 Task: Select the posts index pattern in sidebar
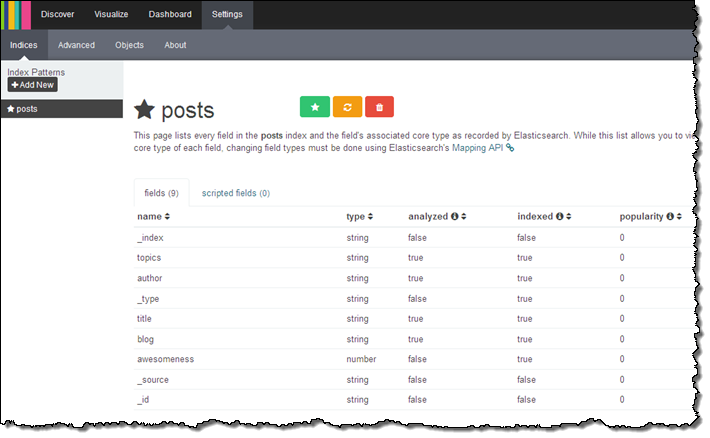[x=27, y=108]
